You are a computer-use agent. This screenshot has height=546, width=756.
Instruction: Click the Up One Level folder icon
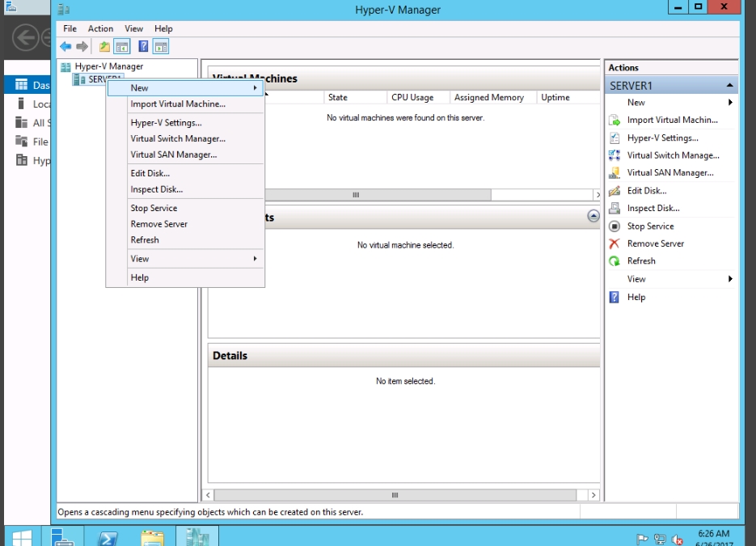(x=104, y=47)
